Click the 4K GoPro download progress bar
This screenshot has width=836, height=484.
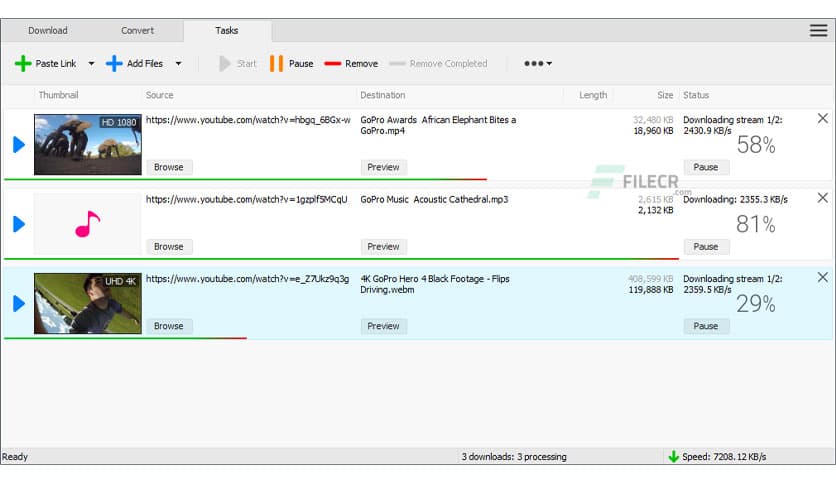click(x=125, y=338)
